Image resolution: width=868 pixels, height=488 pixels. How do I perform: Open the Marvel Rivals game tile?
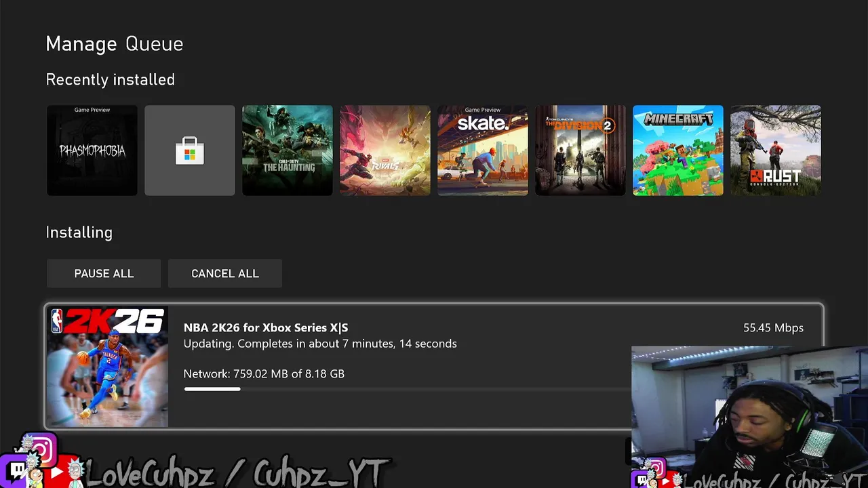click(x=385, y=150)
